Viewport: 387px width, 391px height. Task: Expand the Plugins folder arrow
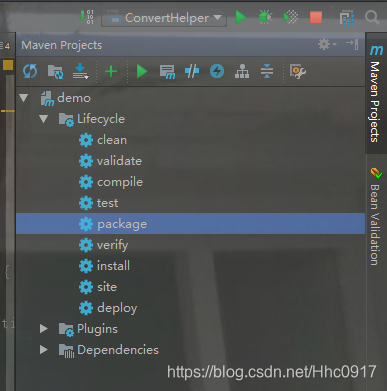point(44,329)
